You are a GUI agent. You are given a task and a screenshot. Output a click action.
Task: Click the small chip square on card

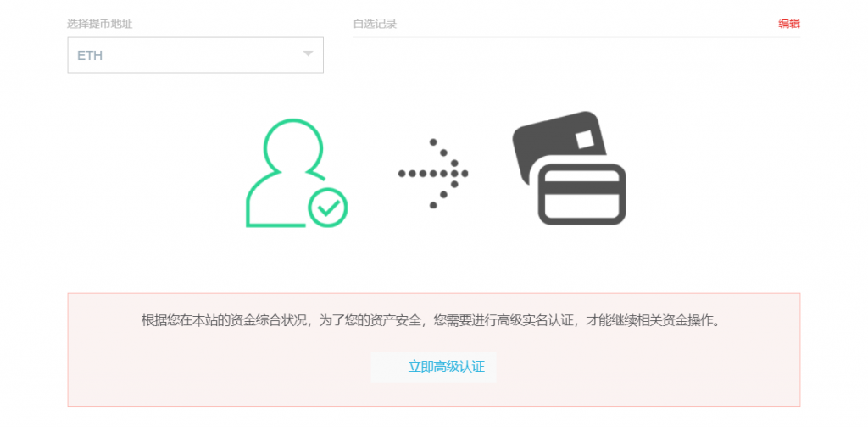point(585,138)
